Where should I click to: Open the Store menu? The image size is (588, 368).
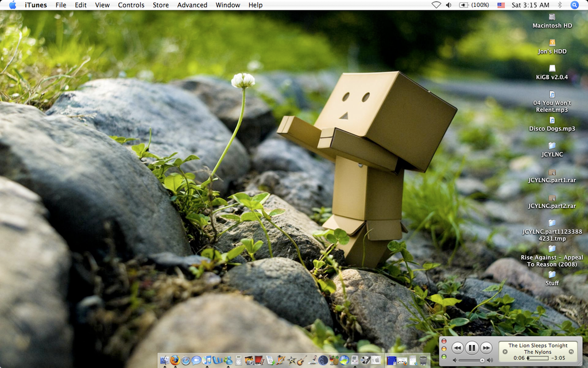tap(161, 5)
